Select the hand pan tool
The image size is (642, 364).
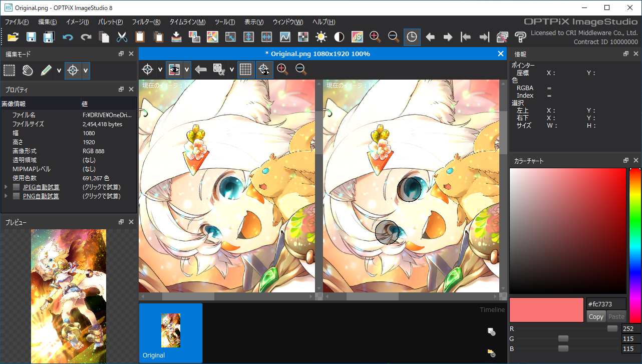coord(28,71)
